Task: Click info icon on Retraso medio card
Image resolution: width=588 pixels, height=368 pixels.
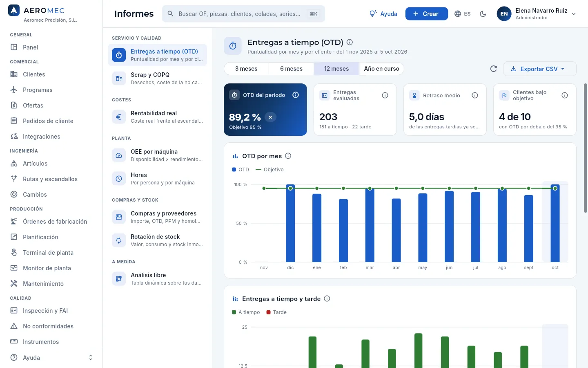Action: click(x=475, y=95)
